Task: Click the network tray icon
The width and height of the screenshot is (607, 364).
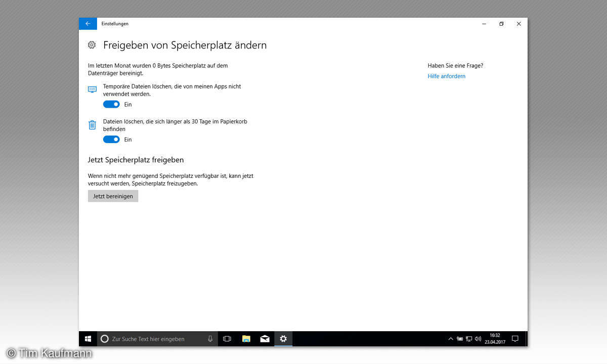Action: [x=469, y=339]
